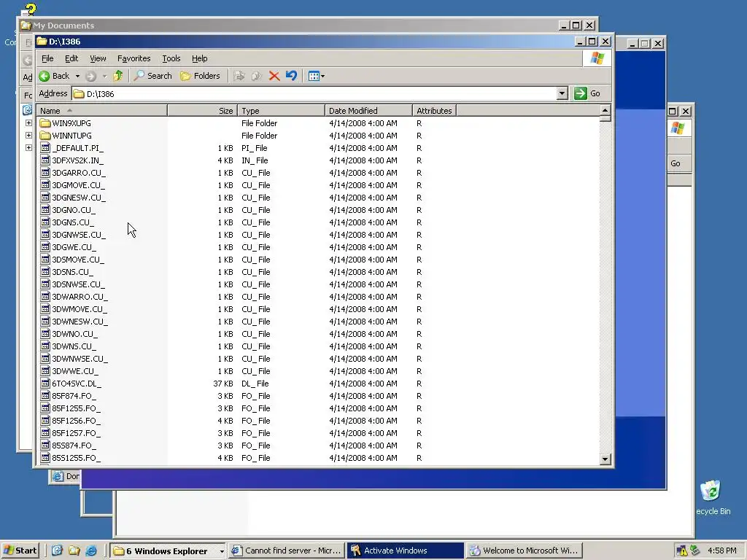747x560 pixels.
Task: Click file name 85S874.FO_
Action: [74, 446]
